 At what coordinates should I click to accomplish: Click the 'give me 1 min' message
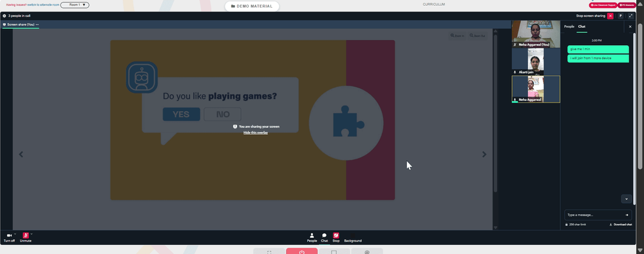[x=598, y=50]
